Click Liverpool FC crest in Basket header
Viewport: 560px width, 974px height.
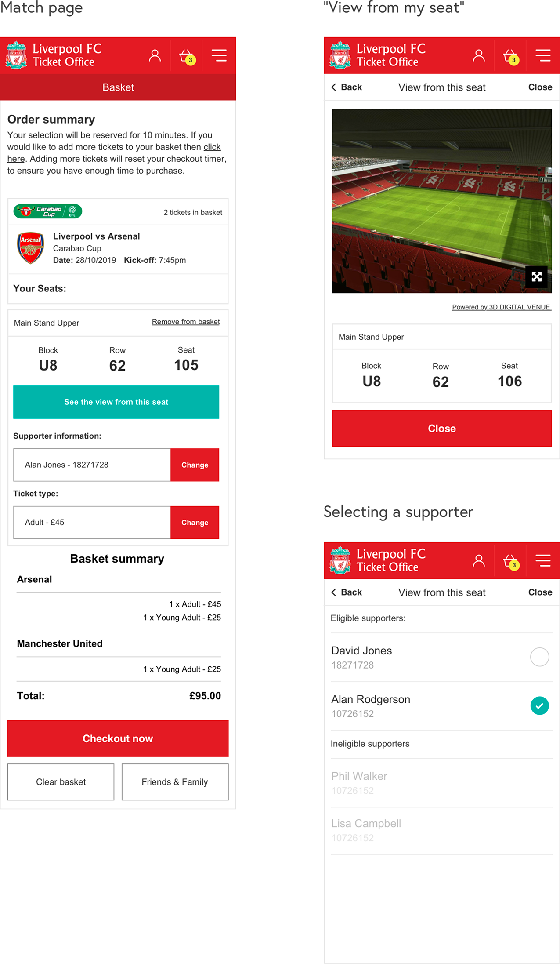(16, 55)
